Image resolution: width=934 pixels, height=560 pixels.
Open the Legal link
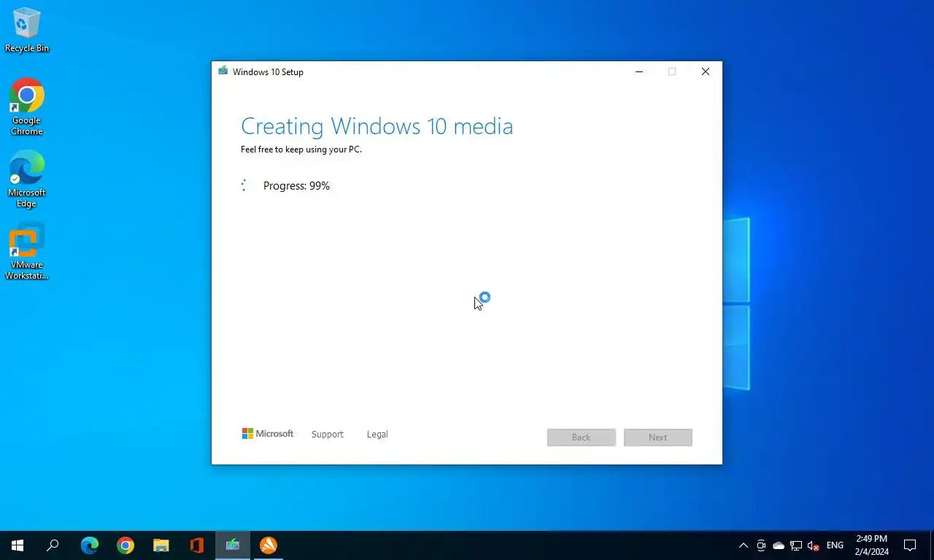click(x=377, y=435)
